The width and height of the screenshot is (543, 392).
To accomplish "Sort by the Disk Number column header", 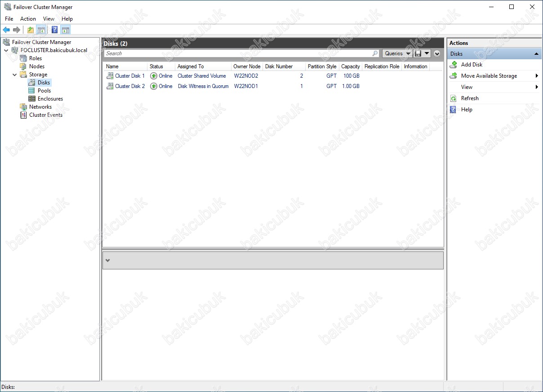I will [x=284, y=66].
